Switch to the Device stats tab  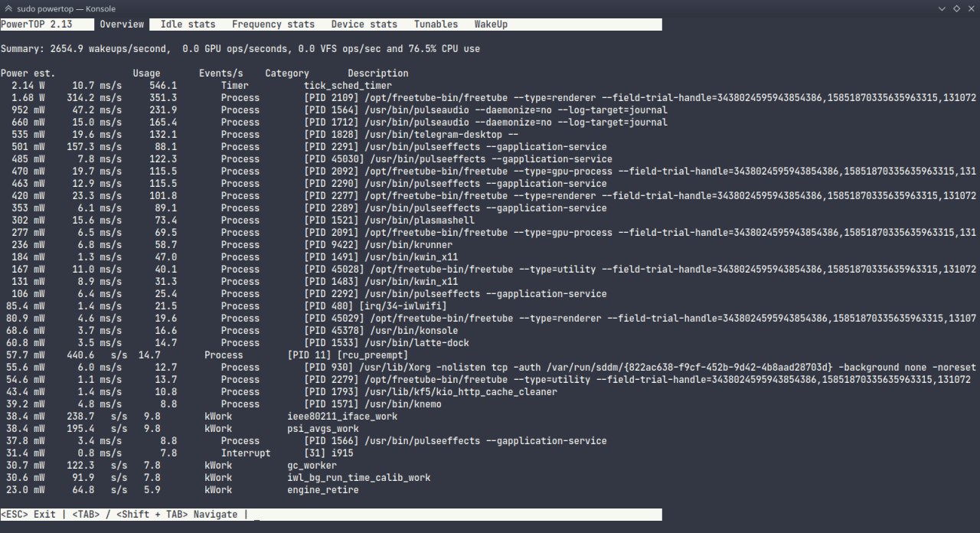tap(364, 25)
